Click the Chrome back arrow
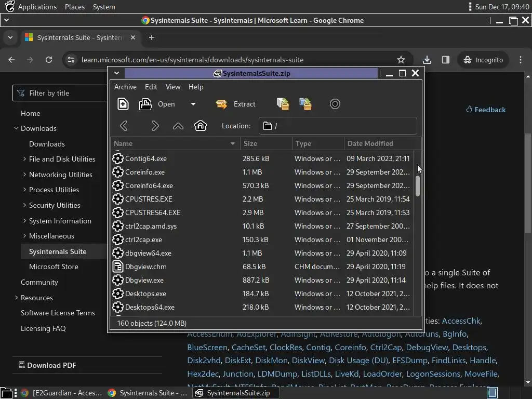This screenshot has height=399, width=532. (11, 60)
